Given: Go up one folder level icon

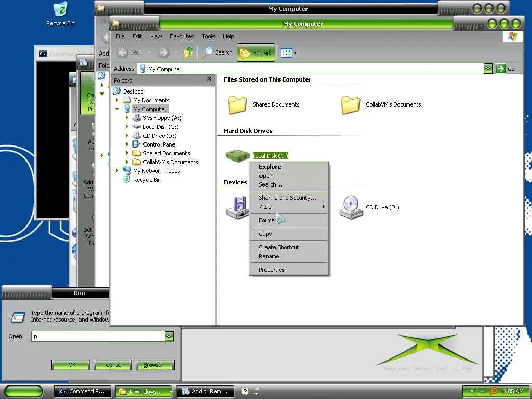Looking at the screenshot, I should [x=189, y=52].
